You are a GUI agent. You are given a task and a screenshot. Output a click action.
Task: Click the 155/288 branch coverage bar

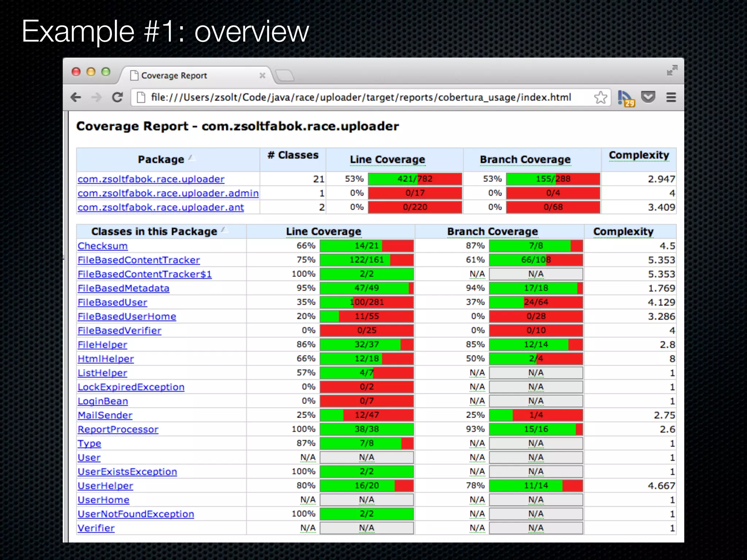[553, 179]
